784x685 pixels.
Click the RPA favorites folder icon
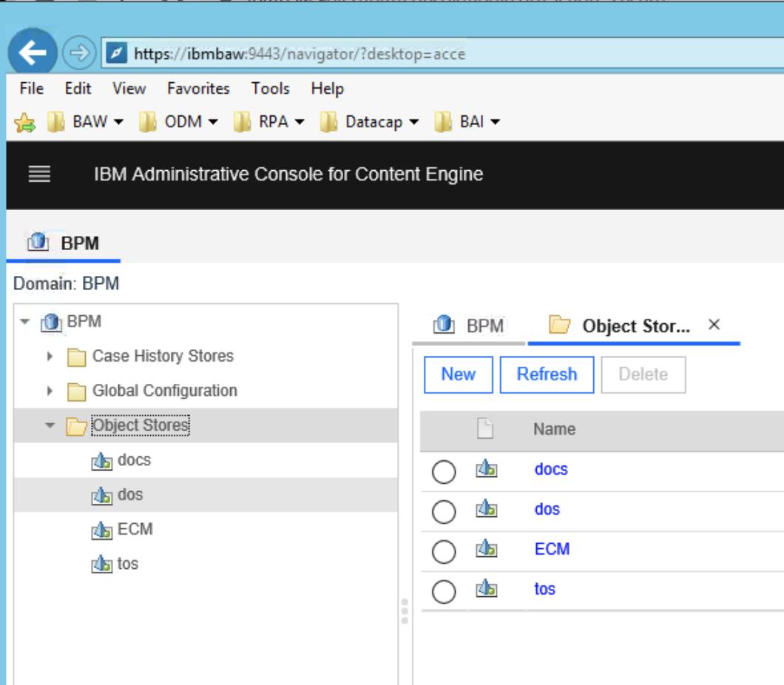[242, 122]
